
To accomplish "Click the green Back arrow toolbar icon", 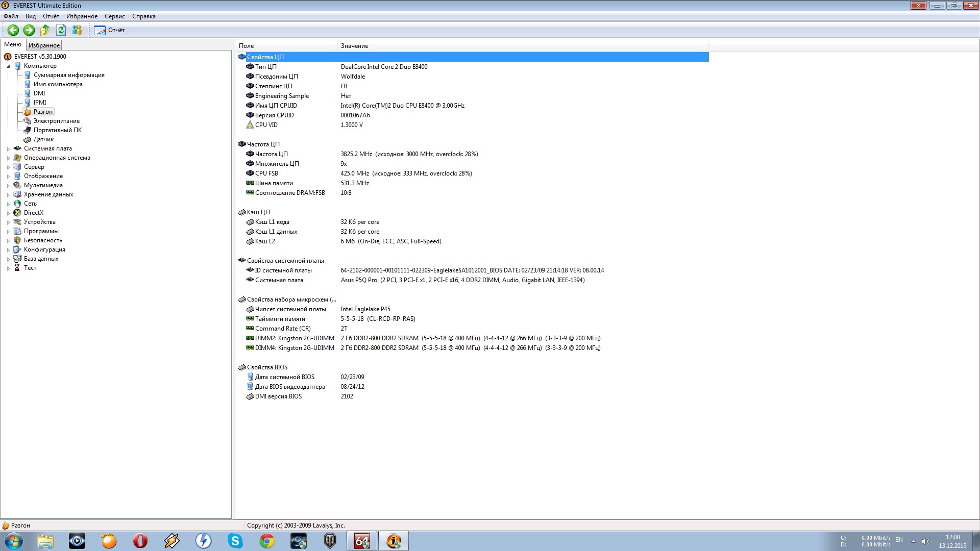I will click(13, 30).
